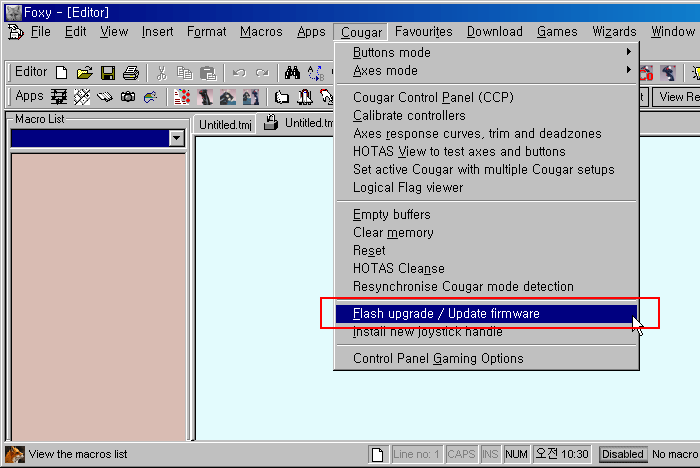This screenshot has width=700, height=468.
Task: Open the Macro List dropdown arrow
Action: [x=177, y=138]
